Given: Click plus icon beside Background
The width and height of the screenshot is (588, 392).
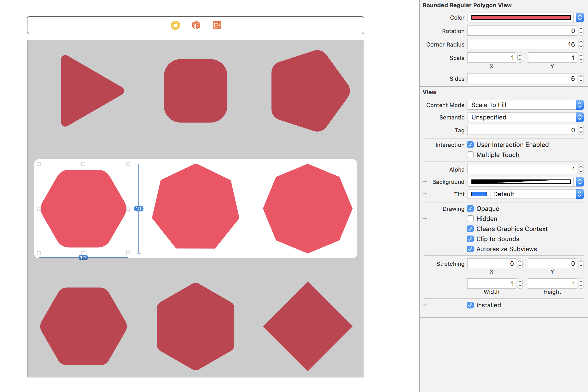Looking at the screenshot, I should pos(425,182).
